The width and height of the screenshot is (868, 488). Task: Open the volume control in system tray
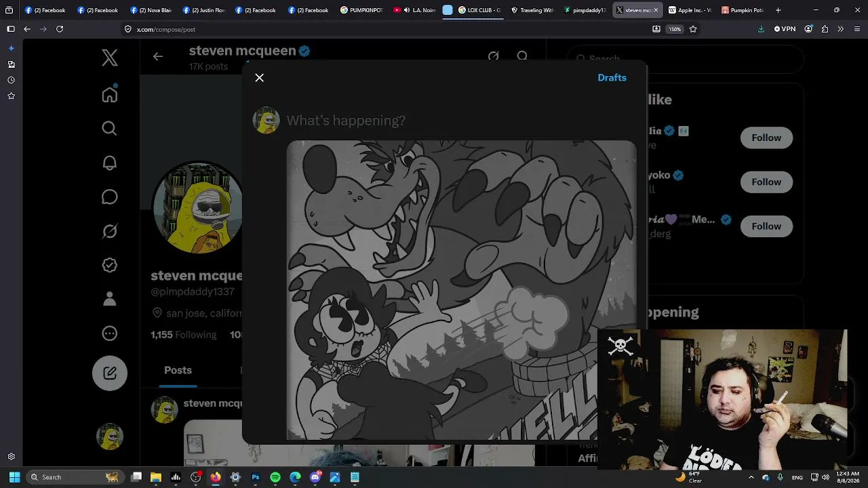coord(825,477)
